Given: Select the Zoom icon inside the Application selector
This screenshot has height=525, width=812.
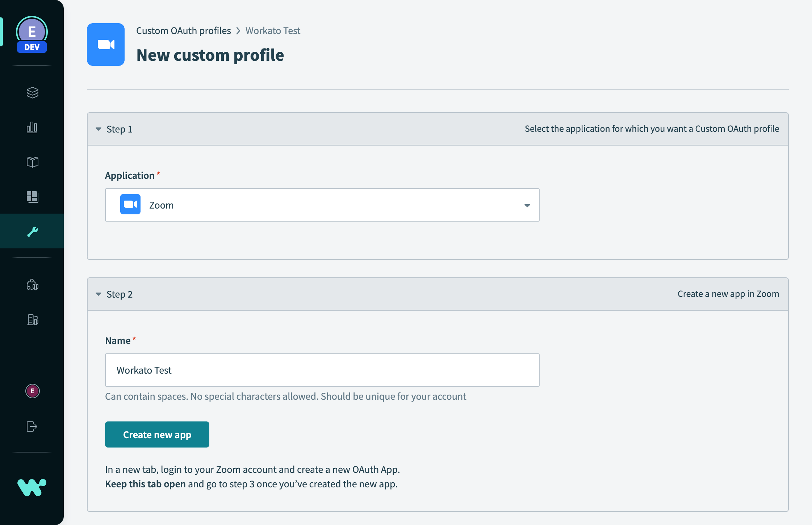Looking at the screenshot, I should pos(130,205).
